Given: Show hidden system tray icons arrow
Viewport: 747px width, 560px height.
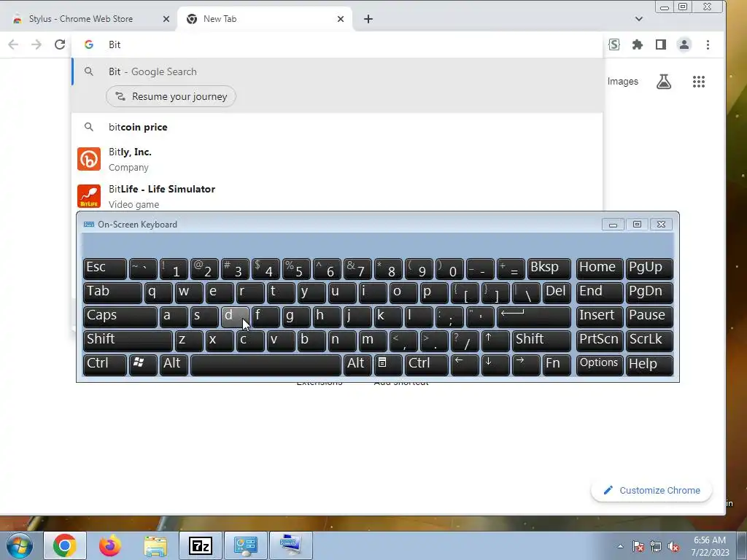Looking at the screenshot, I should point(620,546).
